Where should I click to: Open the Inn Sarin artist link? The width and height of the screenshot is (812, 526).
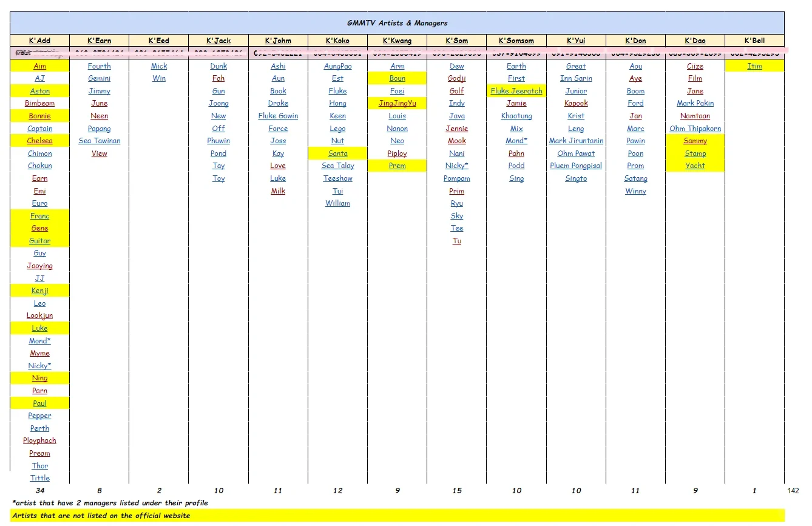[x=576, y=78]
